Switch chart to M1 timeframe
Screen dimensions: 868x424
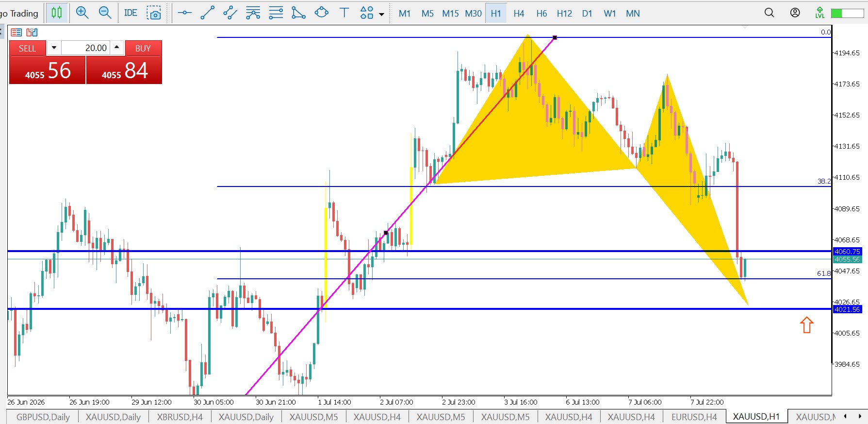point(405,14)
